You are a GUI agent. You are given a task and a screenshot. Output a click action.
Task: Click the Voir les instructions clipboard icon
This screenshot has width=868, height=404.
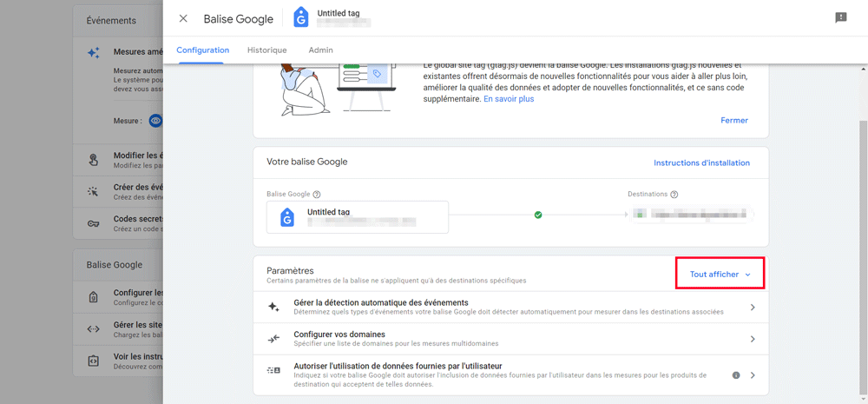click(x=93, y=361)
